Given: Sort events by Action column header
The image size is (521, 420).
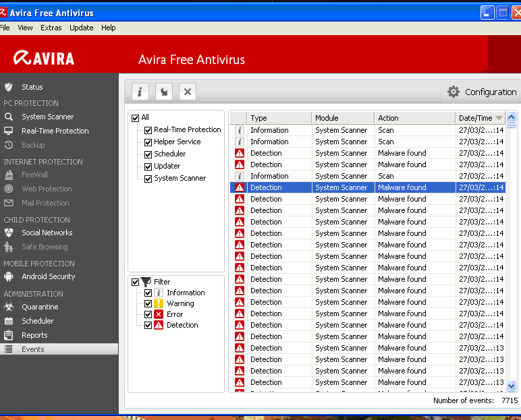Looking at the screenshot, I should [414, 118].
